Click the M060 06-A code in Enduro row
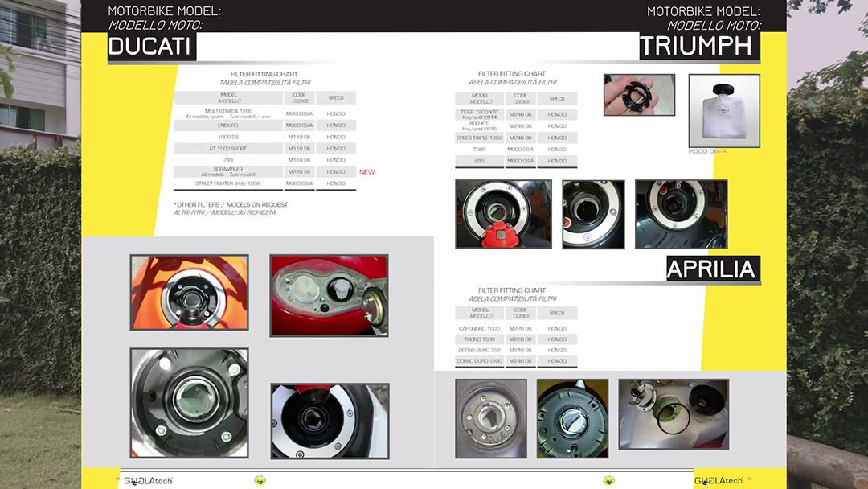The image size is (868, 489). coord(300,125)
